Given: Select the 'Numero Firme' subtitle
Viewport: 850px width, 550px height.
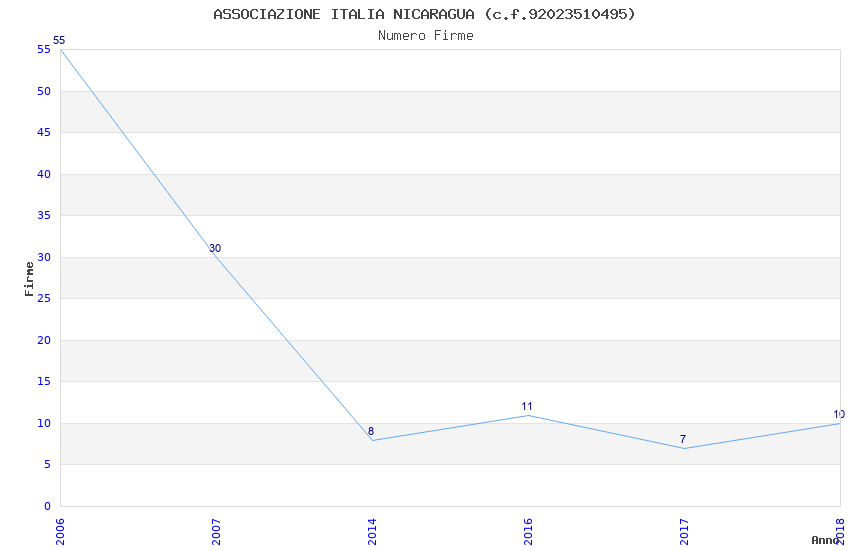Looking at the screenshot, I should coord(426,36).
